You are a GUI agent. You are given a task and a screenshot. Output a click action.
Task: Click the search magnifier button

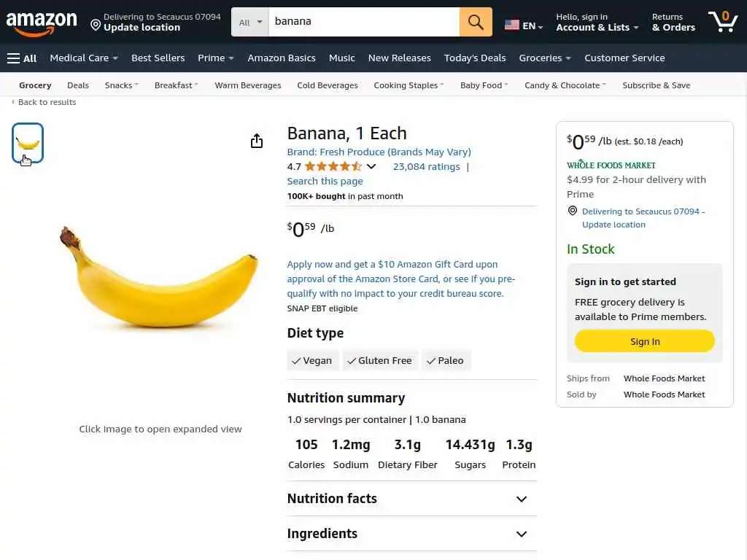coord(476,22)
